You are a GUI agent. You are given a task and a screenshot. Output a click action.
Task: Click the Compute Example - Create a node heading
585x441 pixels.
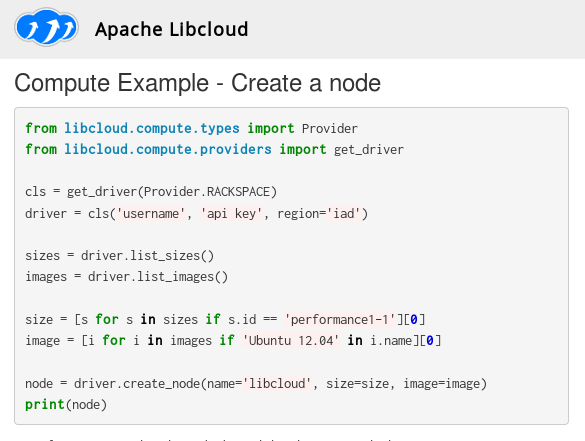coord(197,82)
